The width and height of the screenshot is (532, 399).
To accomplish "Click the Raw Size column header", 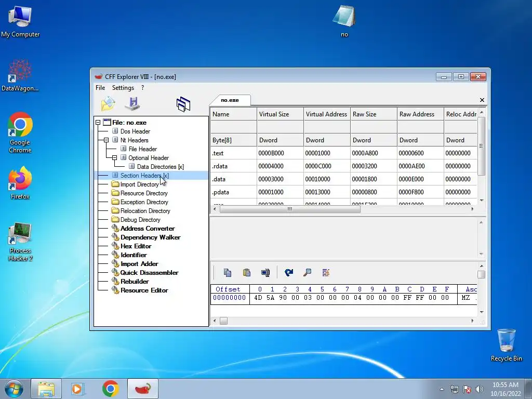I will (x=374, y=114).
